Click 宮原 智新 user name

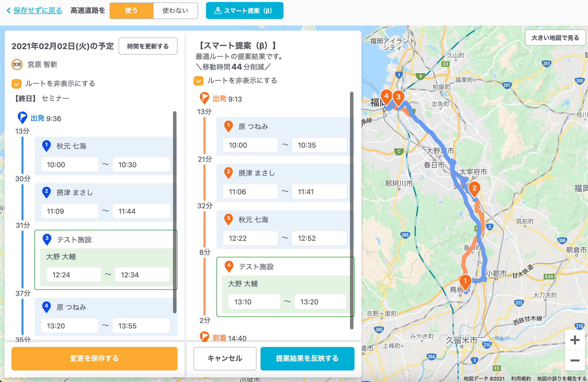point(42,65)
